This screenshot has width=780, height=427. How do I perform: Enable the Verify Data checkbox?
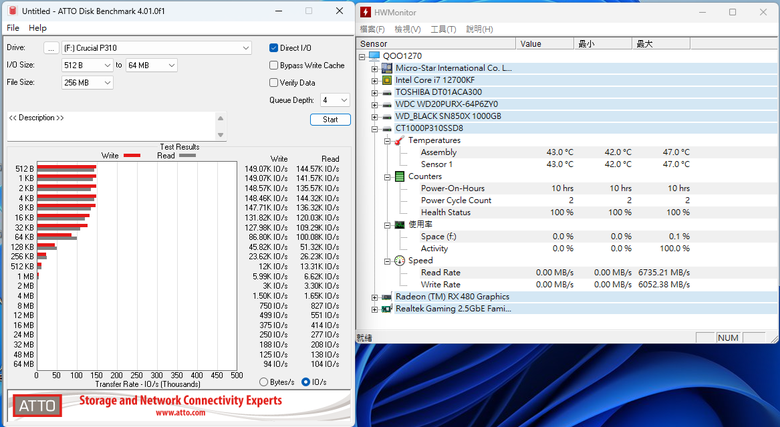(273, 83)
